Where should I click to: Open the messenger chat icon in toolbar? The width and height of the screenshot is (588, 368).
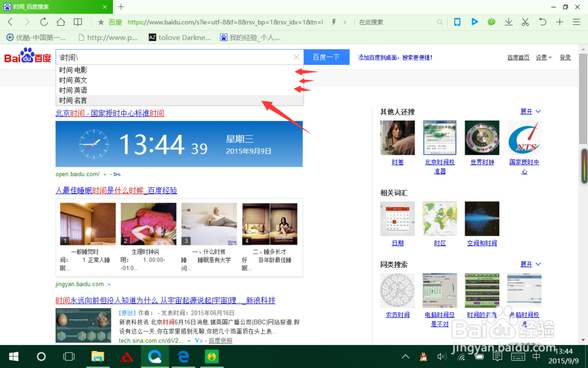click(492, 22)
